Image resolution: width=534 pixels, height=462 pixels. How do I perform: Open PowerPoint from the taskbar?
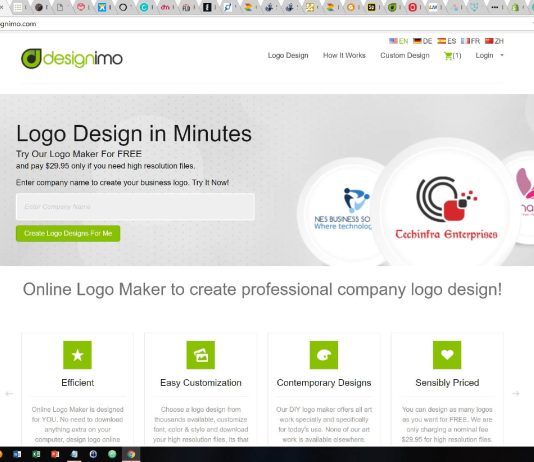55,454
